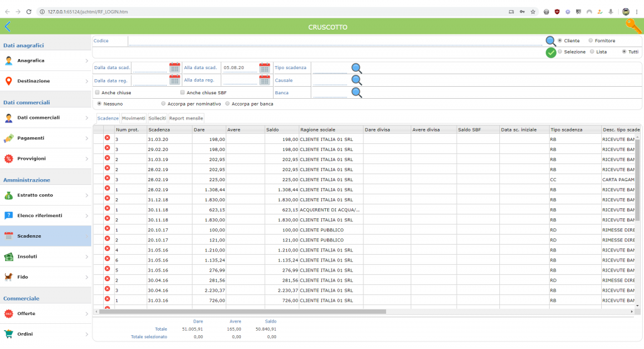Select the Nessuno grouping option
644x349 pixels.
tap(99, 104)
